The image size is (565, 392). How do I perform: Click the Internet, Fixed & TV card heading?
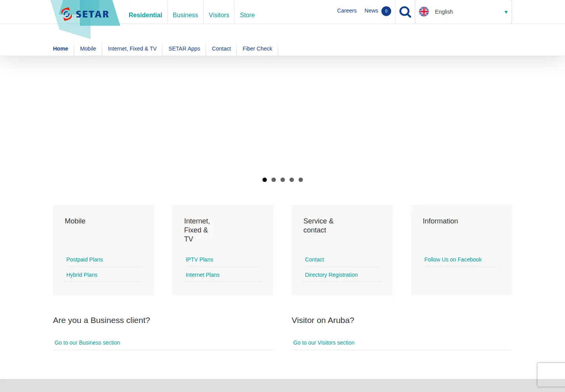click(197, 230)
